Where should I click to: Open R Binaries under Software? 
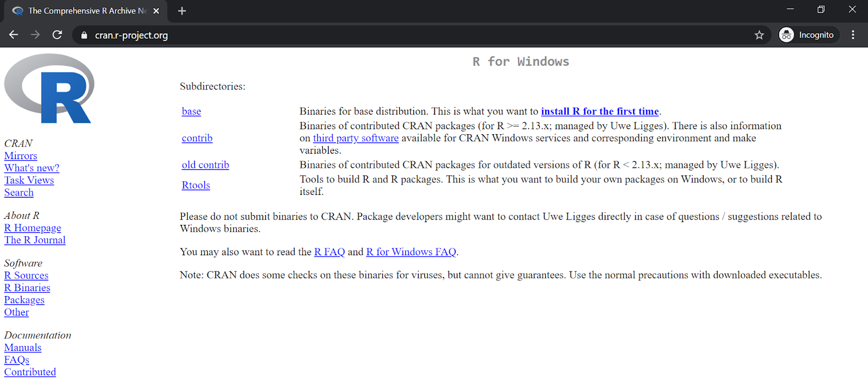click(27, 288)
